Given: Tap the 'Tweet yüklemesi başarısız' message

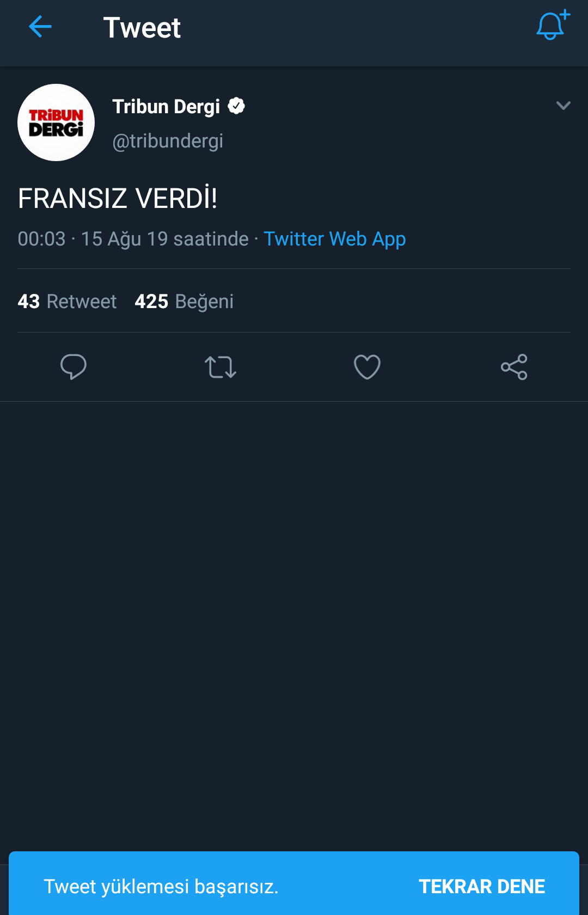Looking at the screenshot, I should pos(161,887).
